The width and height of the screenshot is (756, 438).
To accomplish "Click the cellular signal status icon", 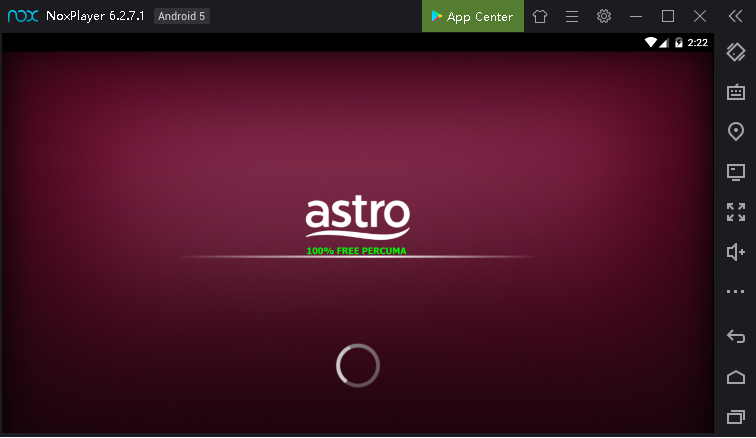I will tap(664, 43).
